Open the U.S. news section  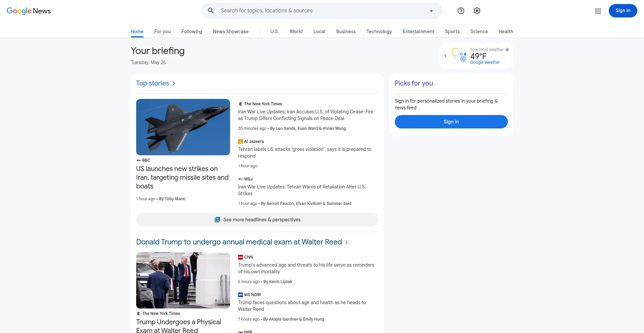[275, 32]
